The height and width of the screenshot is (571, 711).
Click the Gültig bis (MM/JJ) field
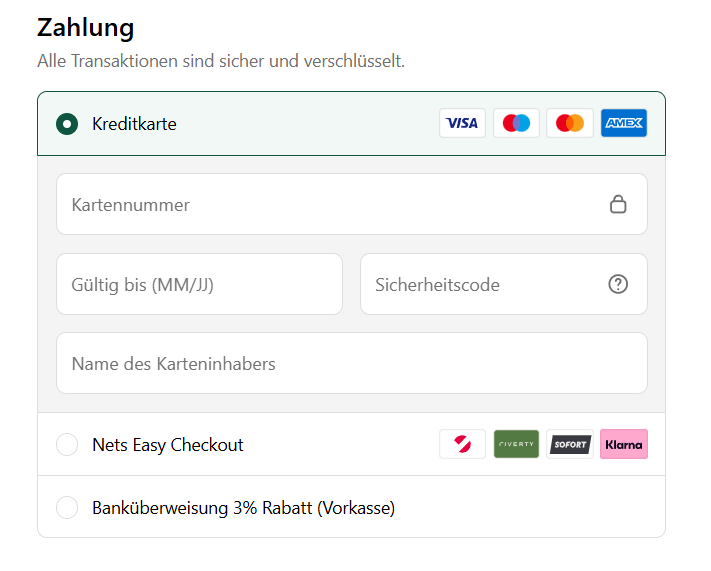(199, 284)
